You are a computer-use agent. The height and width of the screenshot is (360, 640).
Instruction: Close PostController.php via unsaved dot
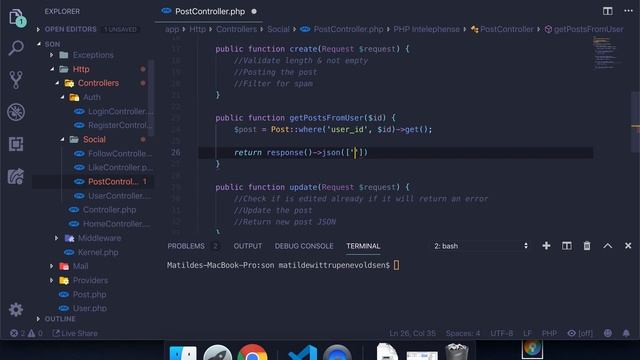click(254, 11)
